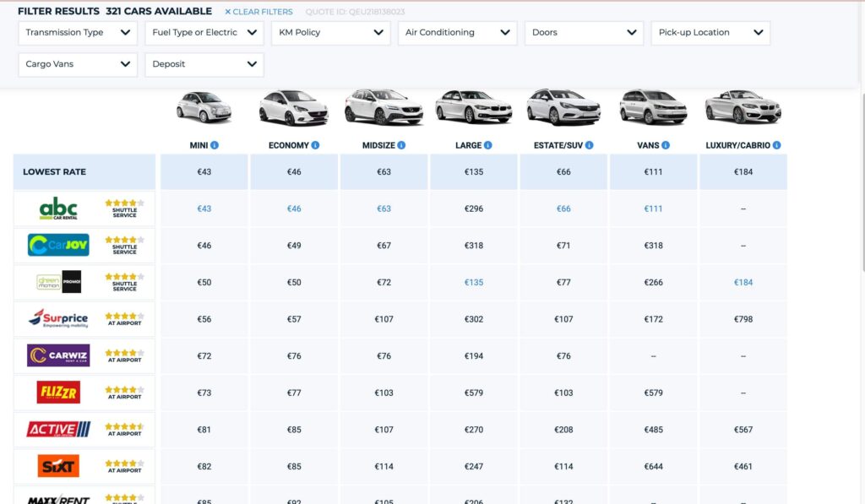This screenshot has height=504, width=865.
Task: Click the Surprice star rating
Action: pyautogui.click(x=125, y=316)
